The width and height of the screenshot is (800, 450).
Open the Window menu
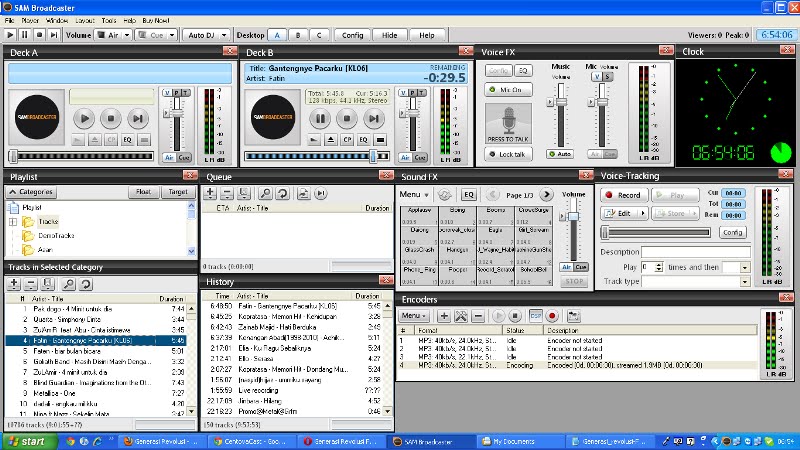(57, 20)
